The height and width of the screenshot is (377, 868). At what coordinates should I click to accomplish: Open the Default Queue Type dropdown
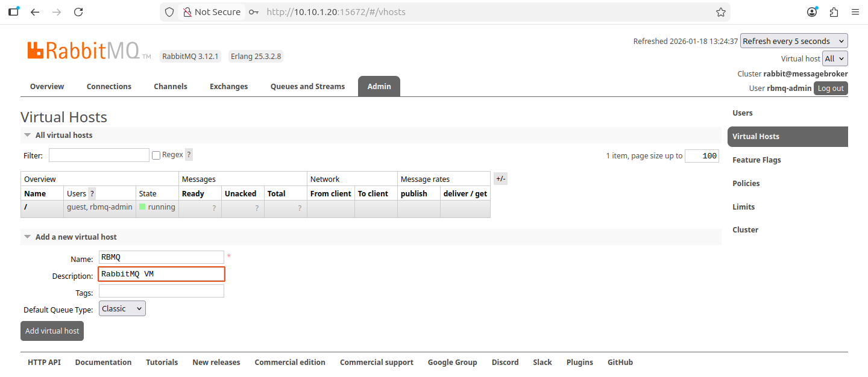pos(122,308)
